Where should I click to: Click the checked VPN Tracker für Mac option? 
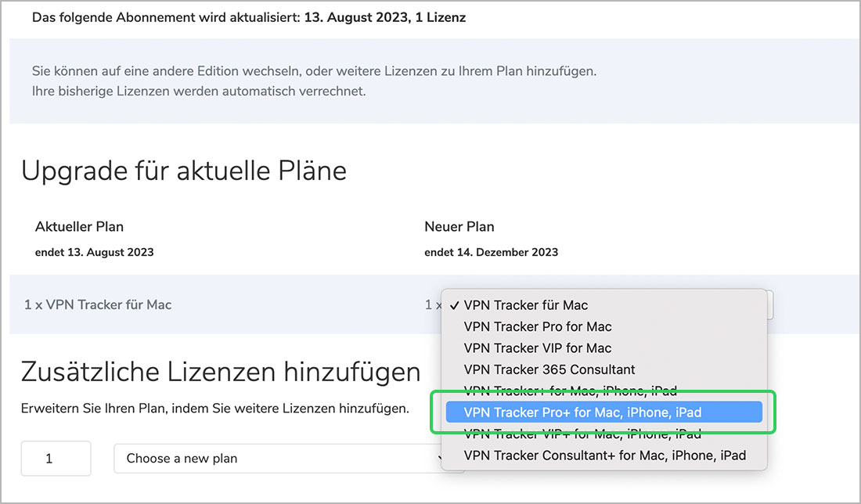[526, 305]
